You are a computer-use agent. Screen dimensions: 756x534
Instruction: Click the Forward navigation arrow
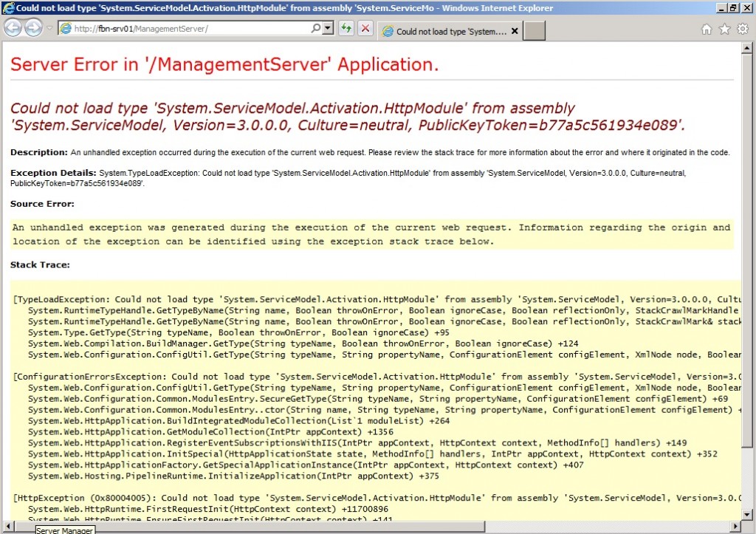tap(32, 28)
